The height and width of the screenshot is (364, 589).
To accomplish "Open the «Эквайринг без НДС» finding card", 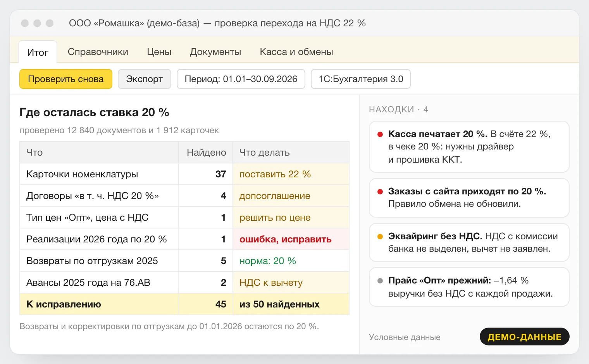I will (x=469, y=242).
